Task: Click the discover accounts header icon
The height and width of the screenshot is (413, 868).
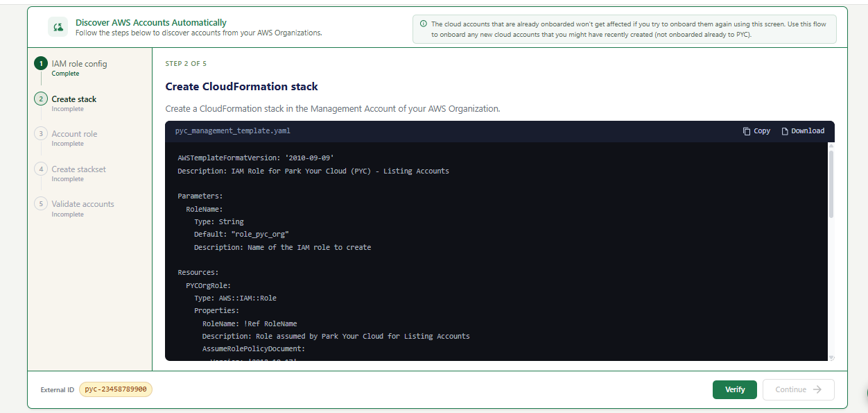Action: click(x=58, y=27)
